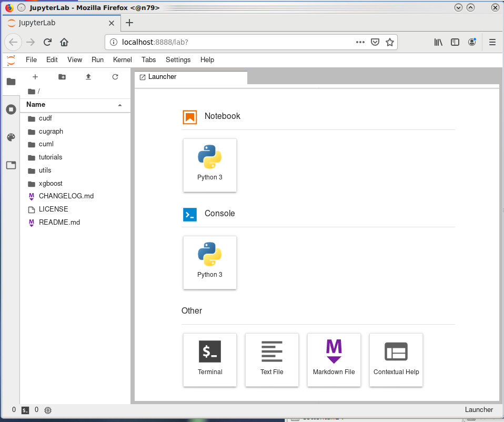Click the New Launcher plus icon

(x=35, y=77)
